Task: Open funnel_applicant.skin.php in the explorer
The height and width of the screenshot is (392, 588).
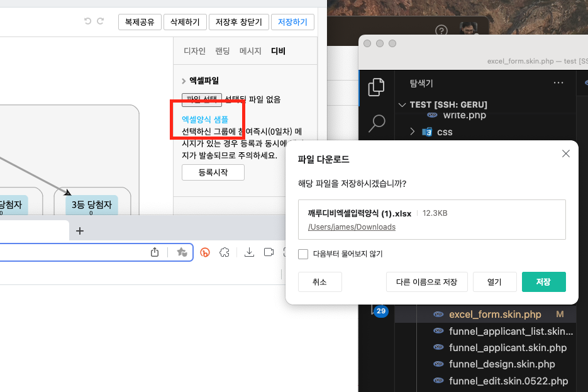Action: (x=508, y=348)
